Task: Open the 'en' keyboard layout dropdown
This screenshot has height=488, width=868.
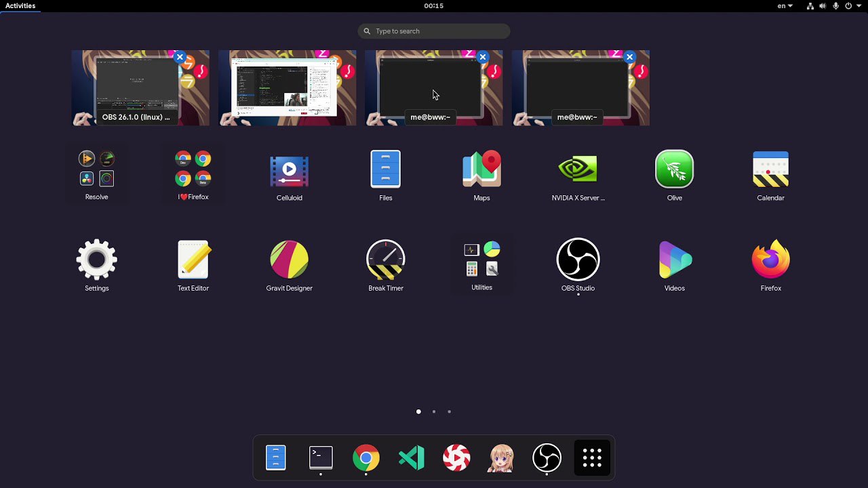Action: 785,5
